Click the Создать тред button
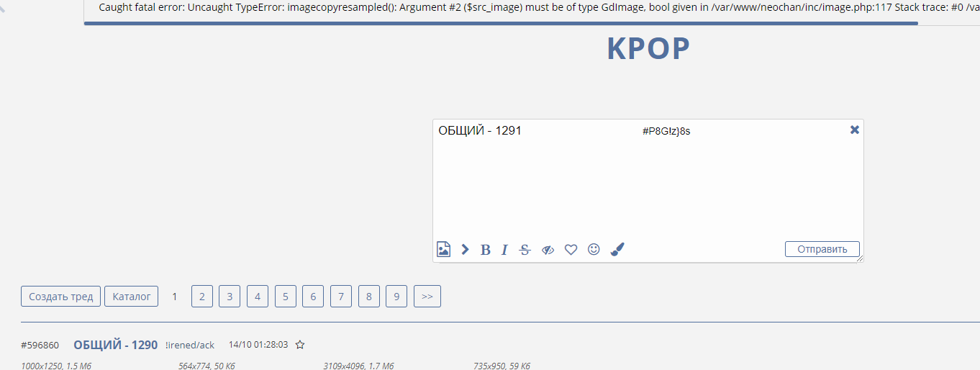Viewport: 980px width, 370px height. 61,297
